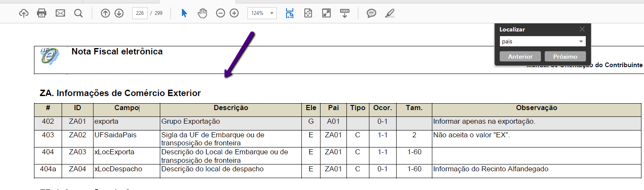Select the arrow selection tool
The height and width of the screenshot is (190, 644).
pyautogui.click(x=184, y=13)
